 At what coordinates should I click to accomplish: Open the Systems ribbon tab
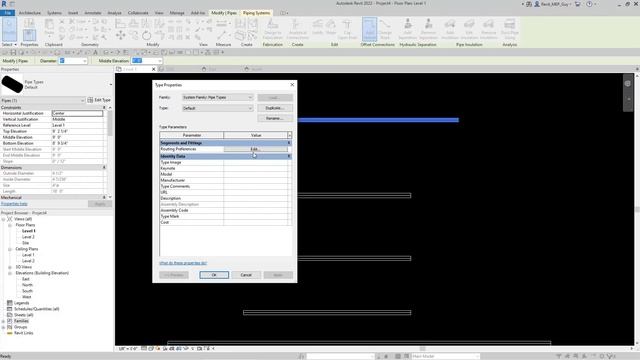(x=54, y=13)
